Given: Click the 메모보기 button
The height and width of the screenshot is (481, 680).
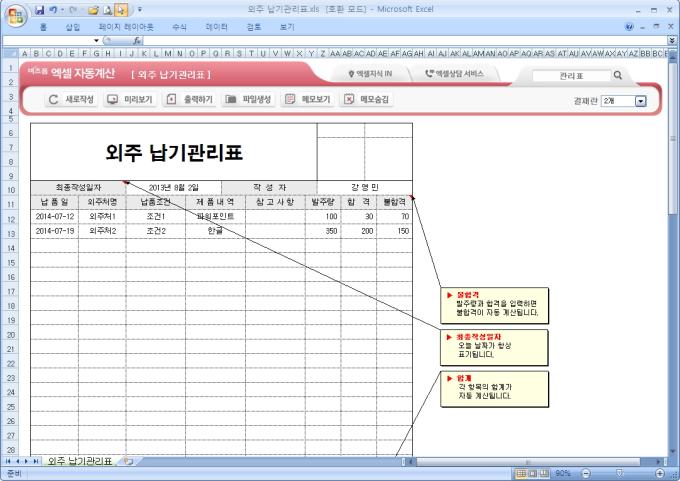Looking at the screenshot, I should coord(307,99).
